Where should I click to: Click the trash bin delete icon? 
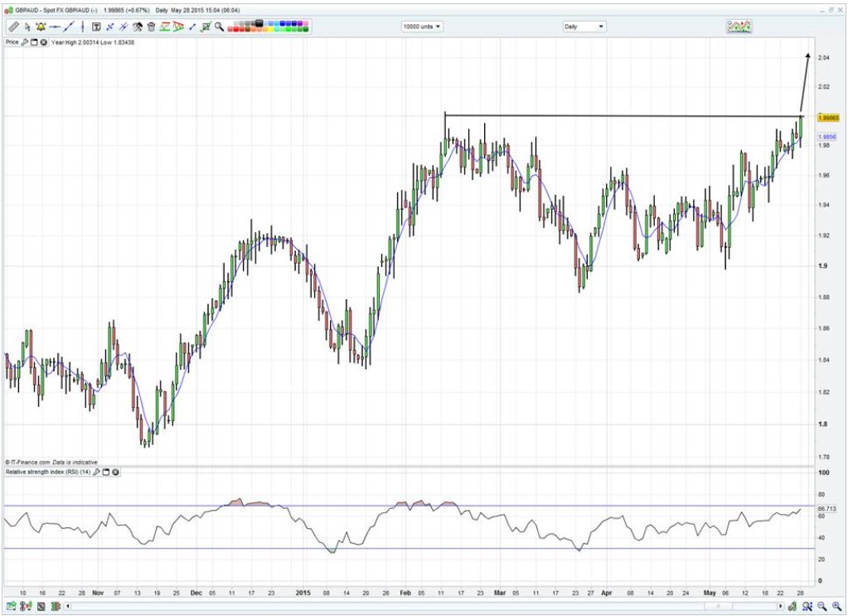(x=152, y=27)
